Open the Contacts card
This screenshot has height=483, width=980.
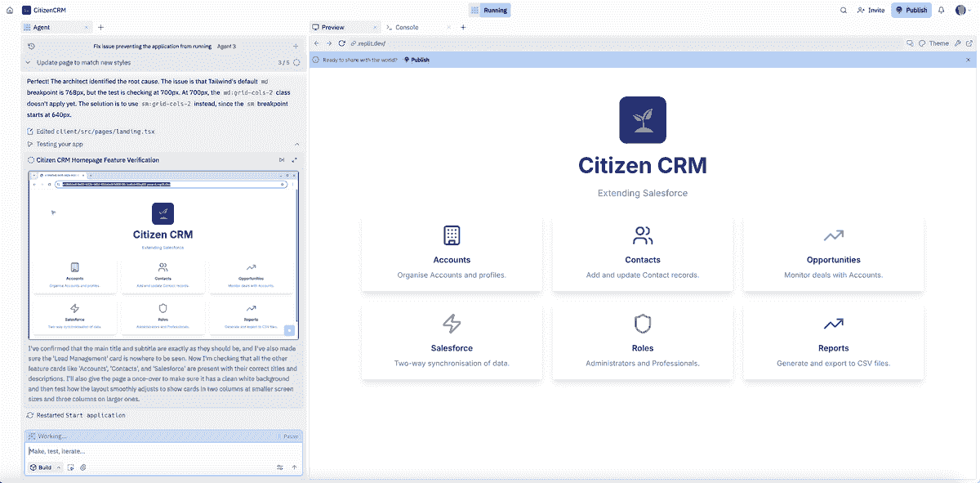[643, 253]
